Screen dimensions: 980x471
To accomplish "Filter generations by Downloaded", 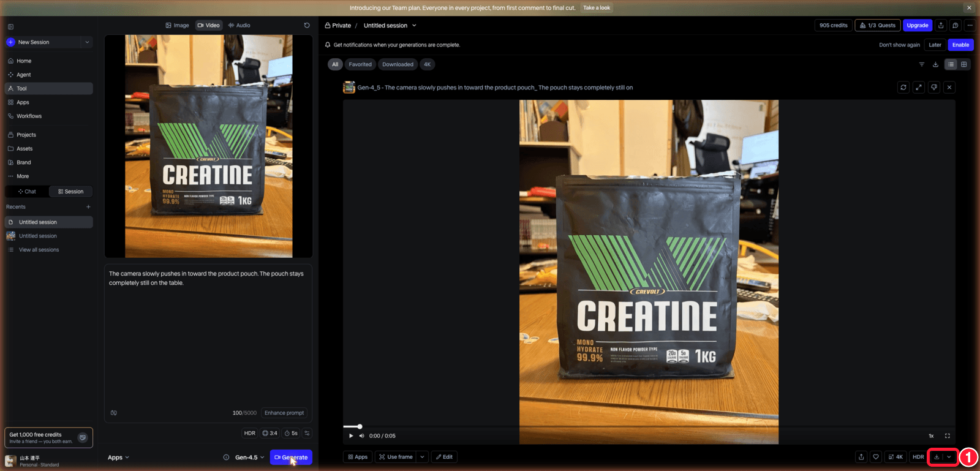I will click(398, 64).
